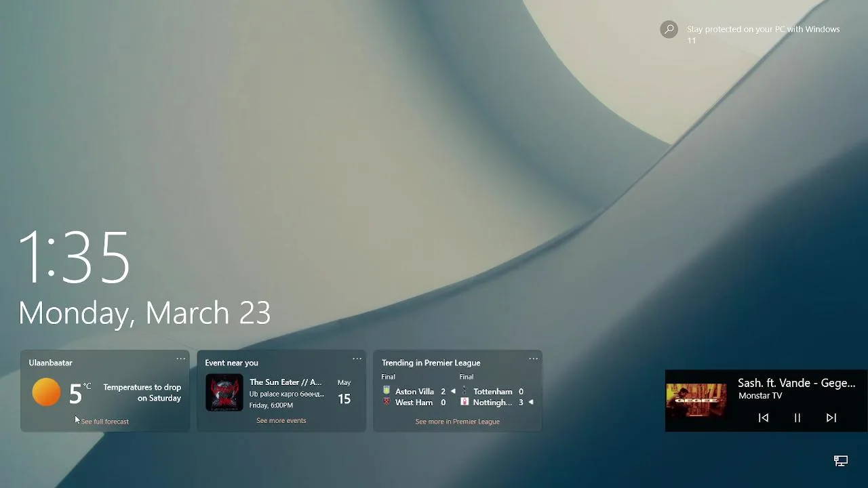
Task: Click Aston Villa team crest icon
Action: click(387, 391)
